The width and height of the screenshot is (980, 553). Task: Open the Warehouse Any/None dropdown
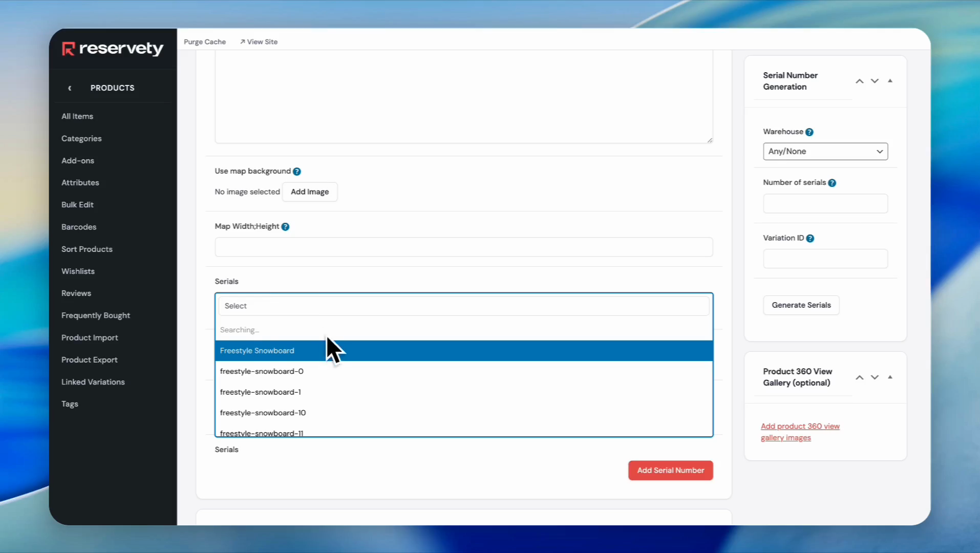point(825,152)
